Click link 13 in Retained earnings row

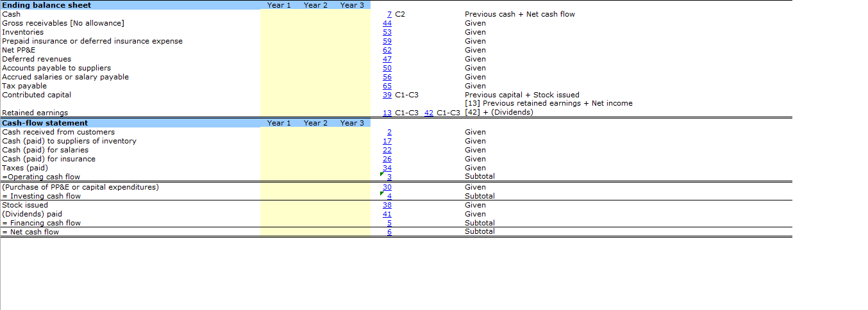(387, 113)
